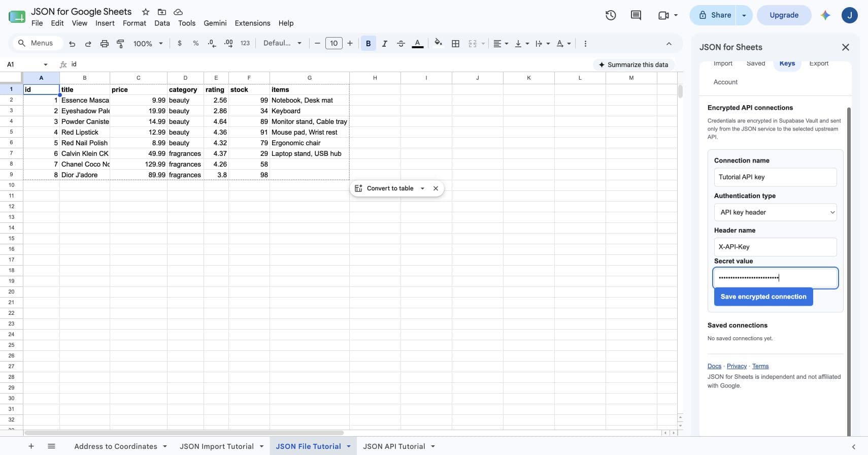868x455 pixels.
Task: Open the Format menu
Action: pos(135,23)
